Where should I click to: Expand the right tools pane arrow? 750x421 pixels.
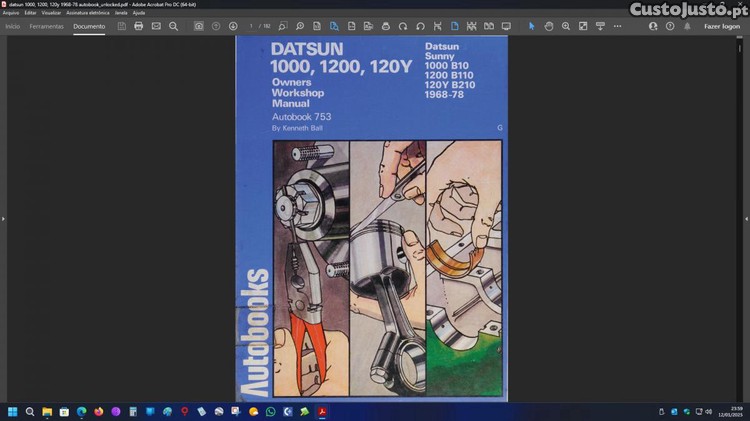pyautogui.click(x=746, y=218)
